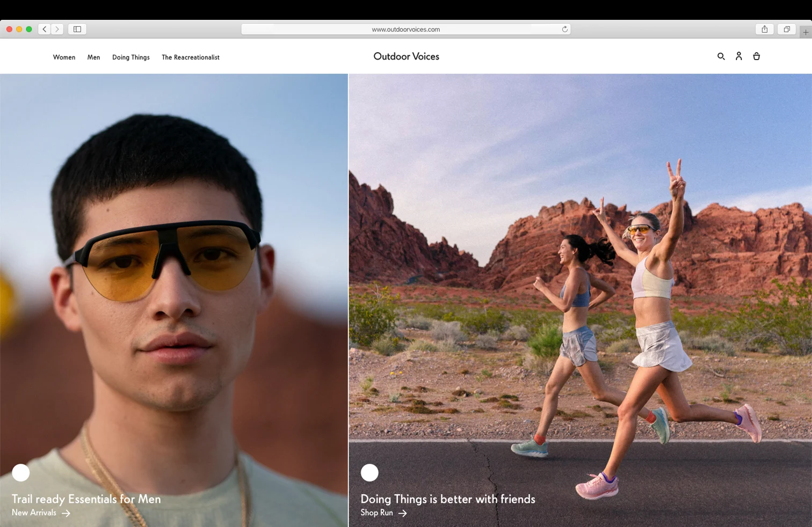The image size is (812, 527).
Task: Open The Reacreationalist menu item
Action: (191, 57)
